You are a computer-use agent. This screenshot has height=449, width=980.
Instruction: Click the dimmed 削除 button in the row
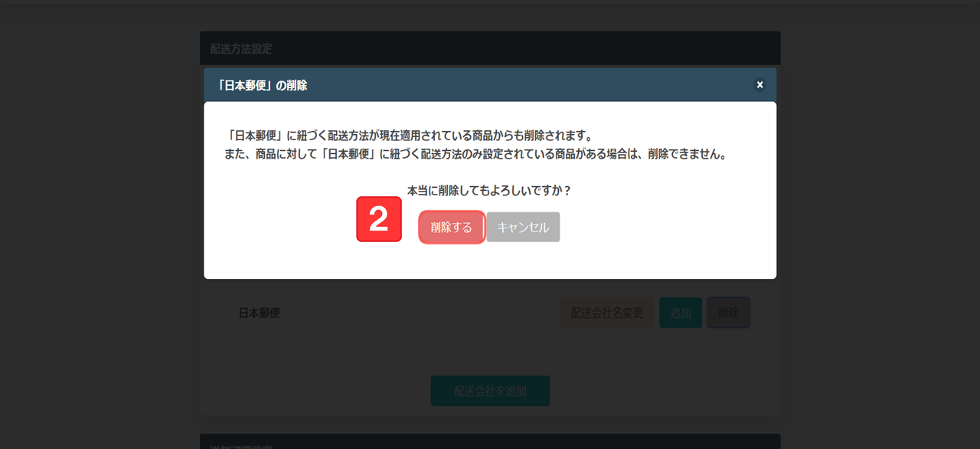(729, 313)
